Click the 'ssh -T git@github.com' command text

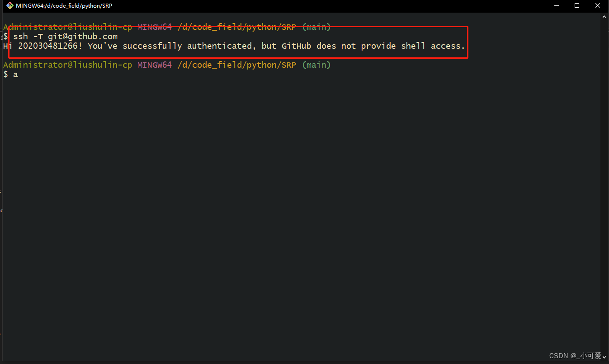[x=66, y=37]
